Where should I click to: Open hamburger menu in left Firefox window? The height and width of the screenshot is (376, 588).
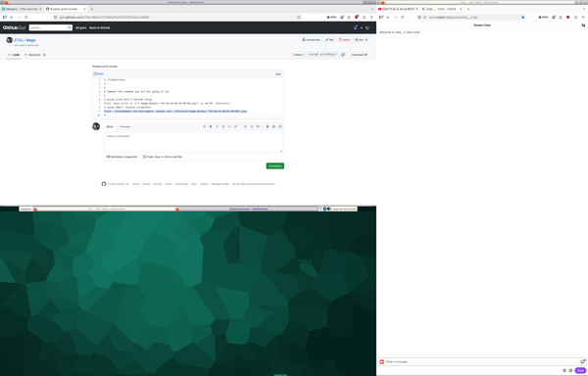pyautogui.click(x=371, y=18)
